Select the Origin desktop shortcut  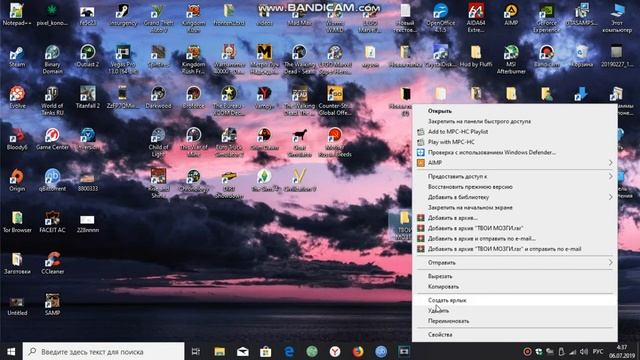[17, 180]
